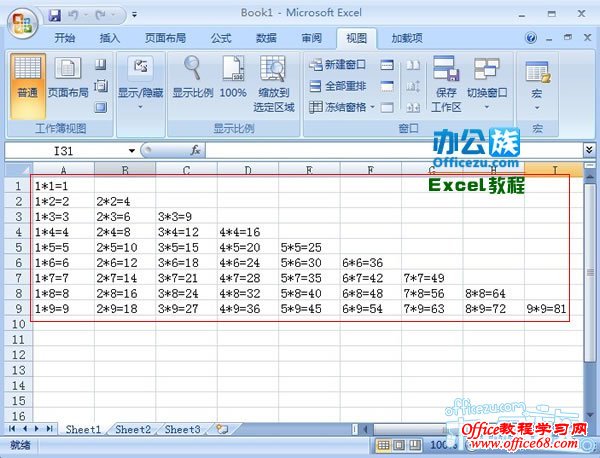Switch to Sheet1 tab
This screenshot has height=458, width=600.
83,429
